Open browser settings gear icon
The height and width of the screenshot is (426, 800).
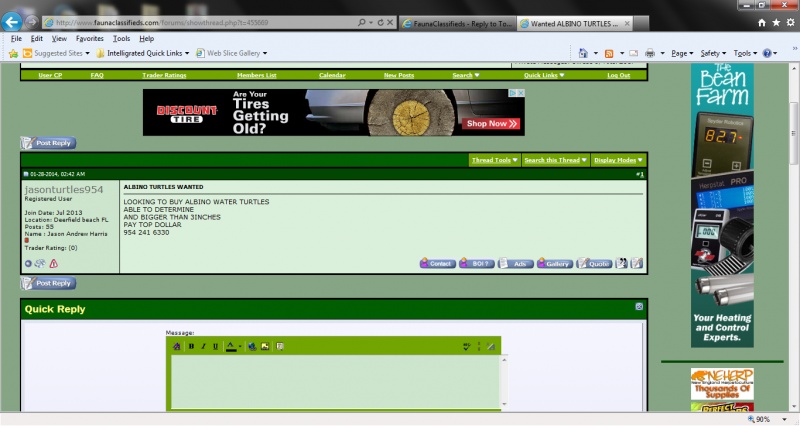click(790, 22)
